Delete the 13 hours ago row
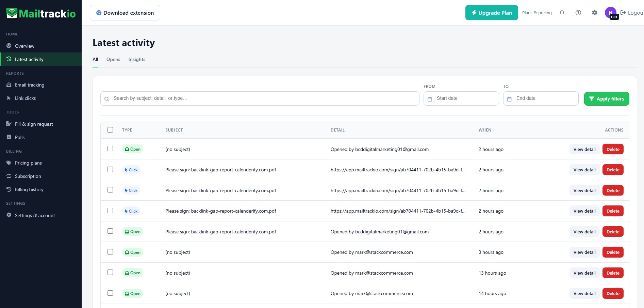This screenshot has height=308, width=644. [x=613, y=273]
